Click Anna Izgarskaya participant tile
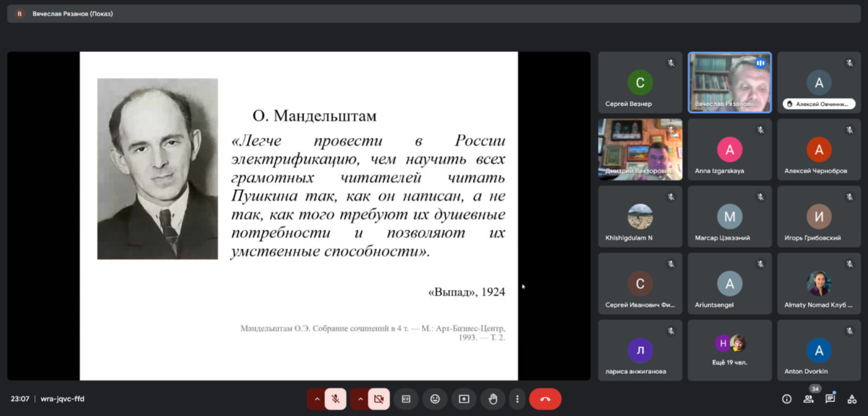 point(730,149)
